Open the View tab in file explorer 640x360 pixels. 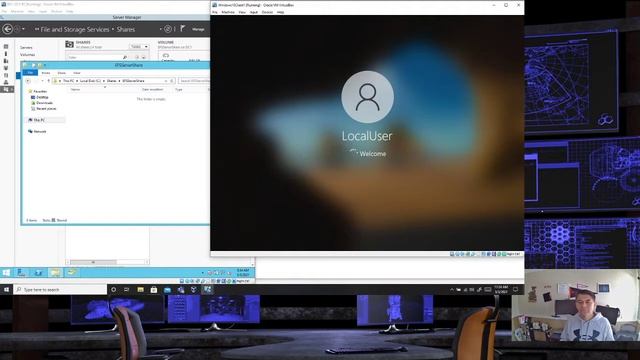77,73
